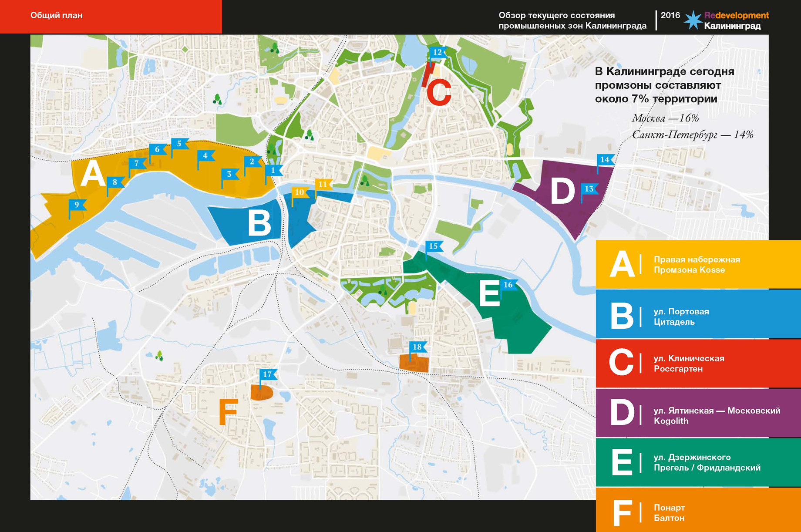Click flag marker number 15
The height and width of the screenshot is (532, 801).
click(434, 246)
